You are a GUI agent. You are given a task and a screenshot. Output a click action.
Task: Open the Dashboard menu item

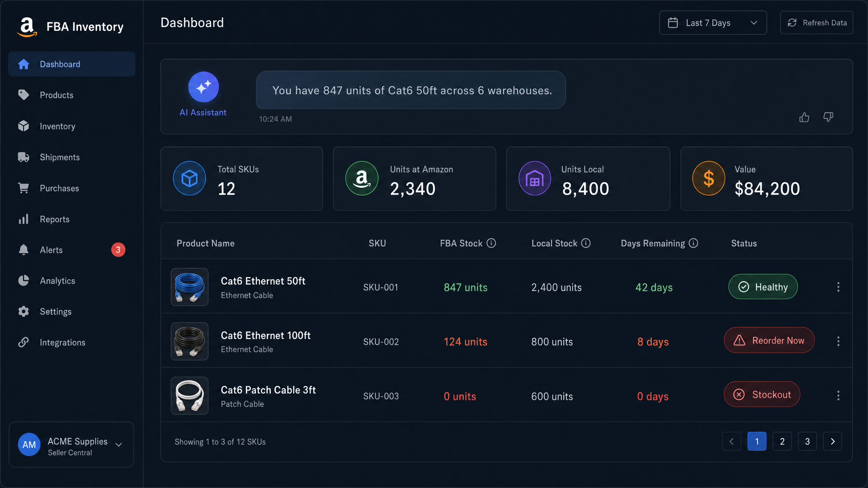point(72,64)
